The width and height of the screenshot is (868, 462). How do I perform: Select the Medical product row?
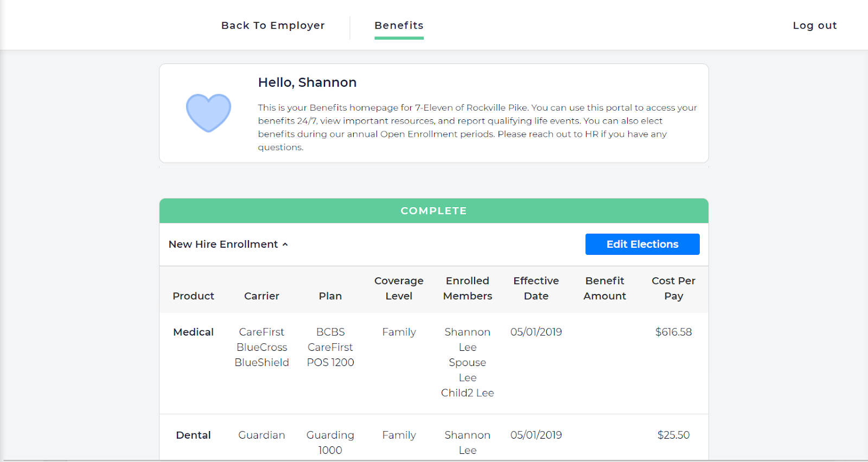pyautogui.click(x=193, y=332)
